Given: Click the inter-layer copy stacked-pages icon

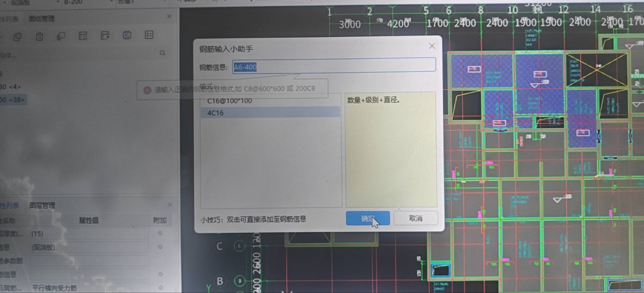Looking at the screenshot, I should (x=61, y=36).
